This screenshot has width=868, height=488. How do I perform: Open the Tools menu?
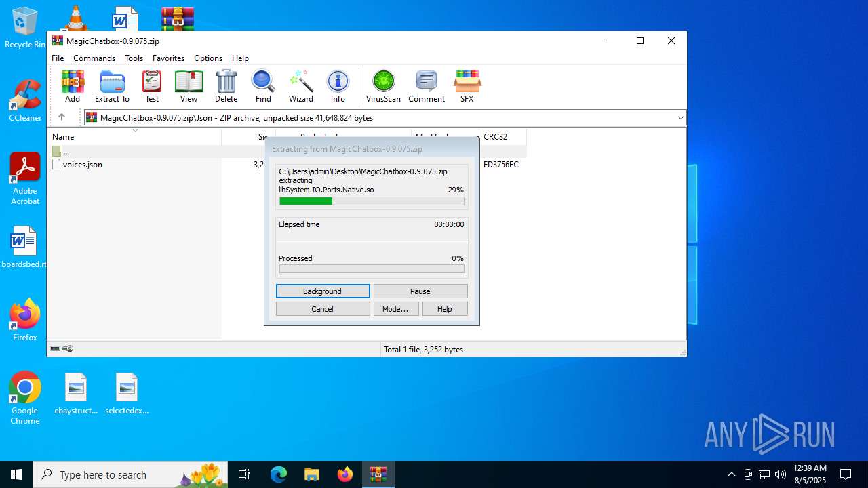point(134,58)
